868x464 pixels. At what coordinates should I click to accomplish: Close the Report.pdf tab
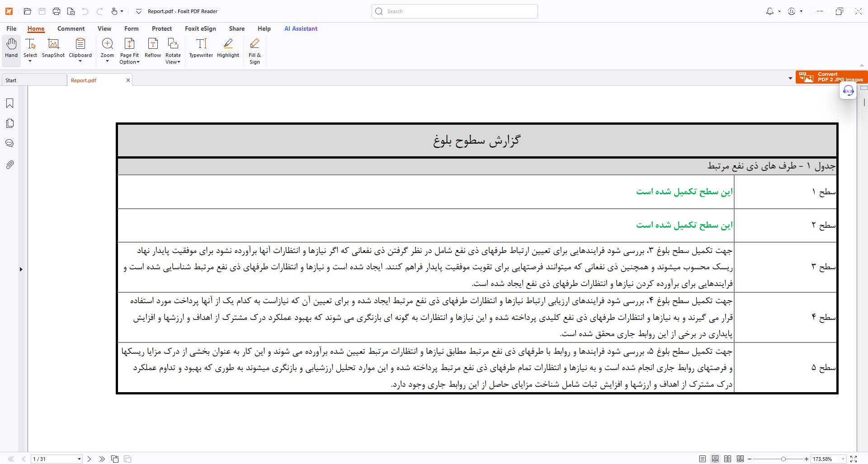pos(128,80)
